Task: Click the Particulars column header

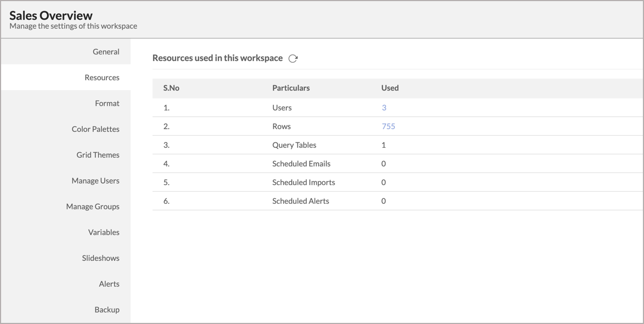Action: [x=291, y=88]
